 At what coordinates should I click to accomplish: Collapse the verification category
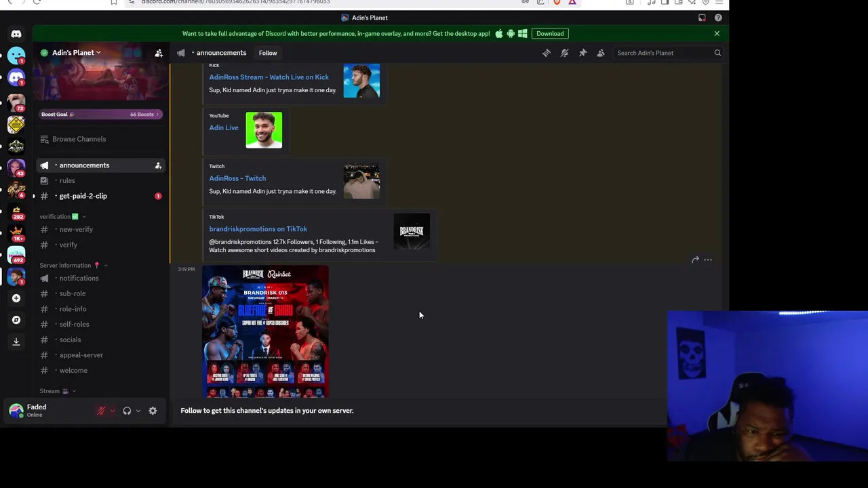[x=62, y=217]
